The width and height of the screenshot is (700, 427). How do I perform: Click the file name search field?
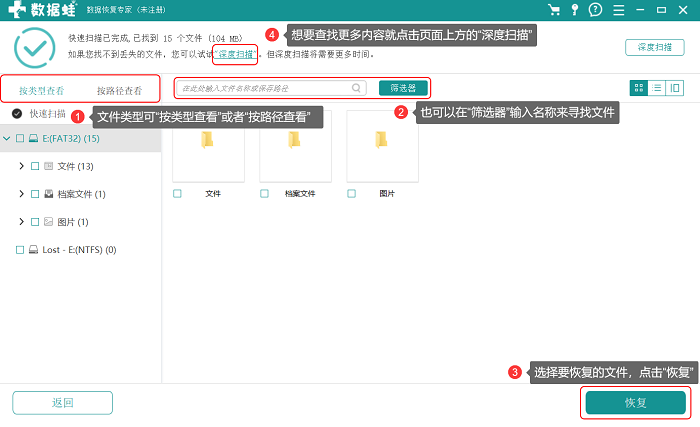(x=271, y=88)
